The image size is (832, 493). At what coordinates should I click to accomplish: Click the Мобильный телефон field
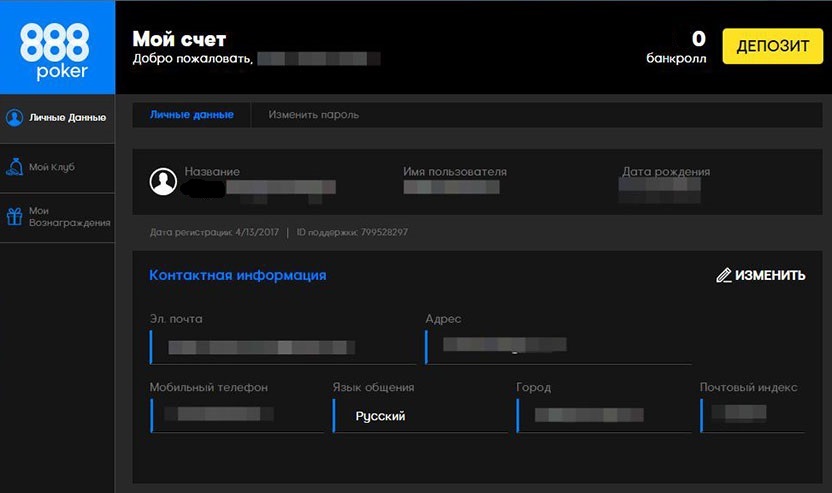237,415
